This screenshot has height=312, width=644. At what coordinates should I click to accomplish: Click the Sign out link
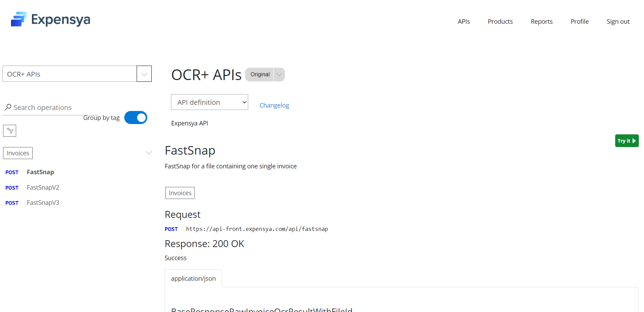click(x=618, y=21)
